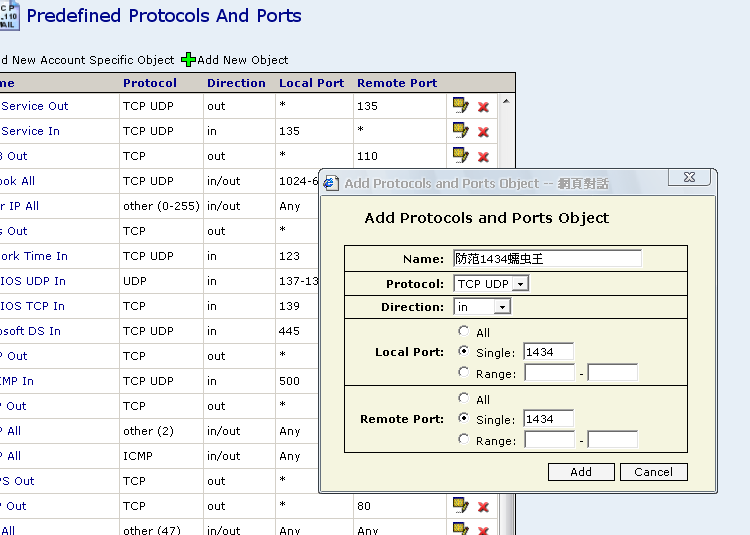Click the table scrollbar up arrow
Image resolution: width=750 pixels, height=535 pixels.
point(506,102)
